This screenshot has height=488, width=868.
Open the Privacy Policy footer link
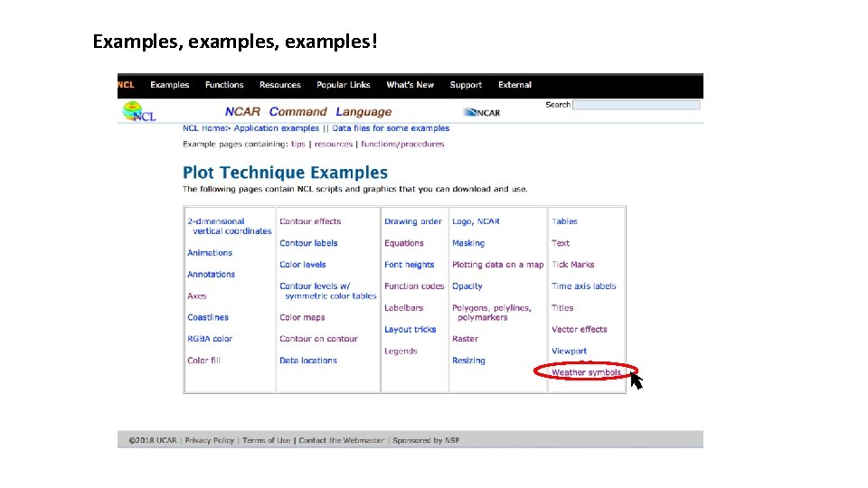point(209,440)
